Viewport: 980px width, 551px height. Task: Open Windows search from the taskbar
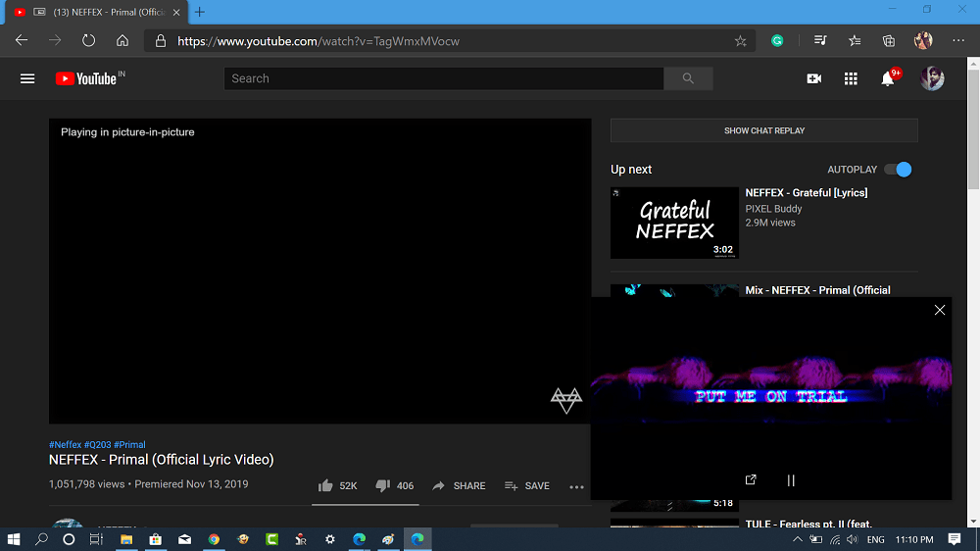click(x=41, y=539)
